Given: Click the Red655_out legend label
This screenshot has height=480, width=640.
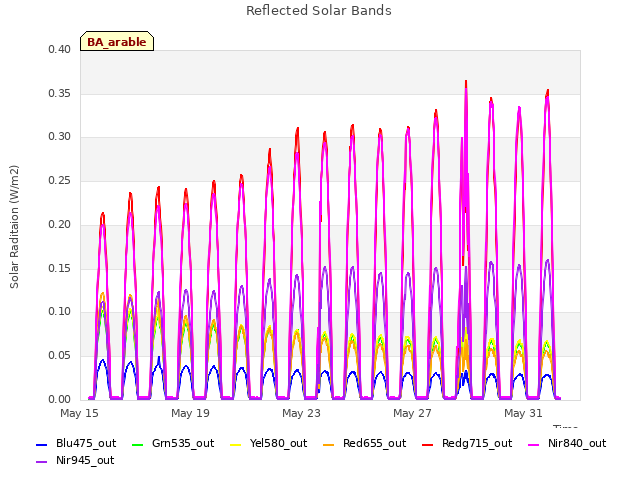Looking at the screenshot, I should 374,443.
